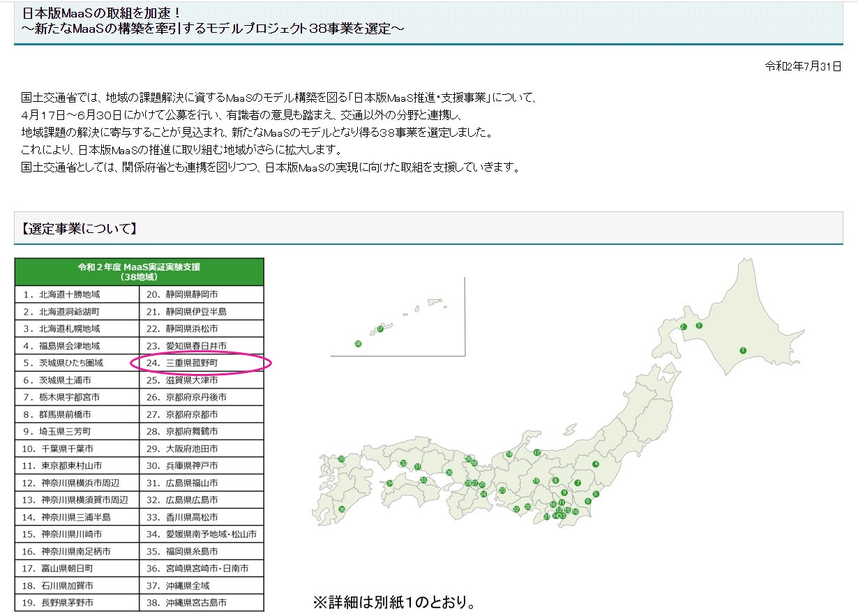The width and height of the screenshot is (858, 616).
Task: Select marker 36 in southern Kyushu
Action: (x=342, y=509)
